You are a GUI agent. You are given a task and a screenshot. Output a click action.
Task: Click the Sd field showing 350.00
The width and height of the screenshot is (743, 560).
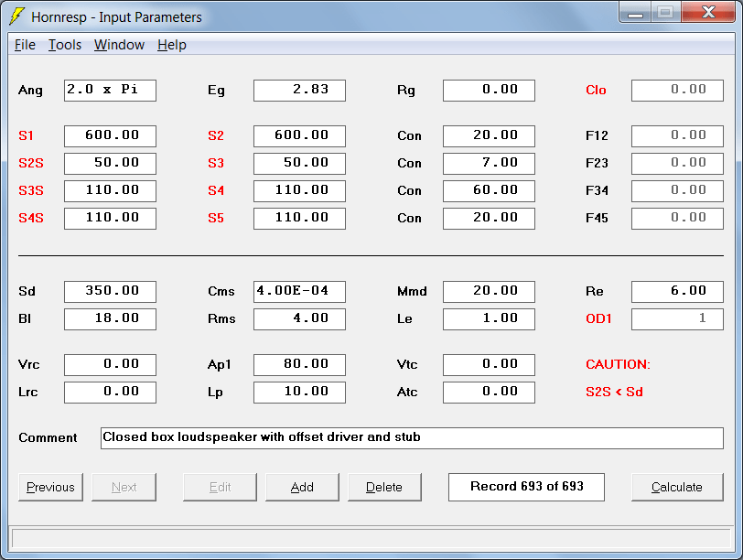[x=110, y=292]
